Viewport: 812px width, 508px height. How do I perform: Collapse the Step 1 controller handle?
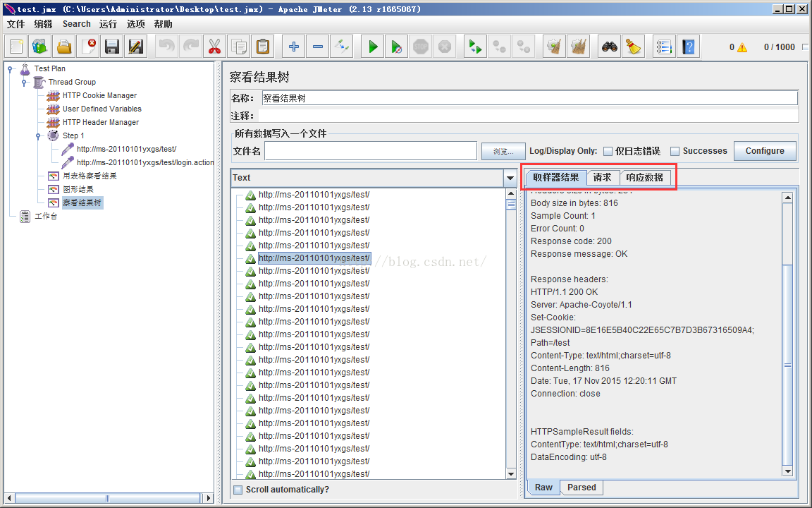click(x=38, y=135)
